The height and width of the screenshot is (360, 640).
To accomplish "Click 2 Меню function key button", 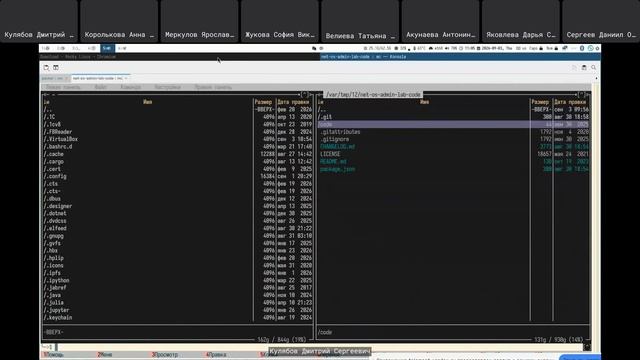I will pos(105,355).
